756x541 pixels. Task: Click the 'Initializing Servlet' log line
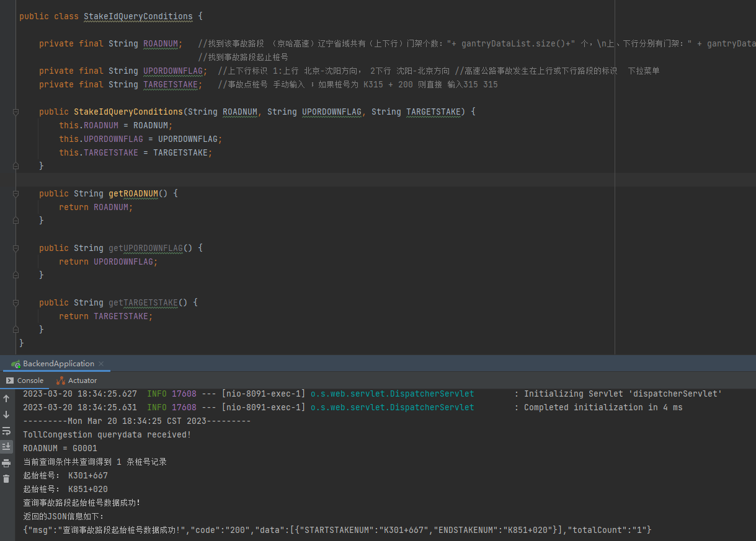pyautogui.click(x=372, y=394)
